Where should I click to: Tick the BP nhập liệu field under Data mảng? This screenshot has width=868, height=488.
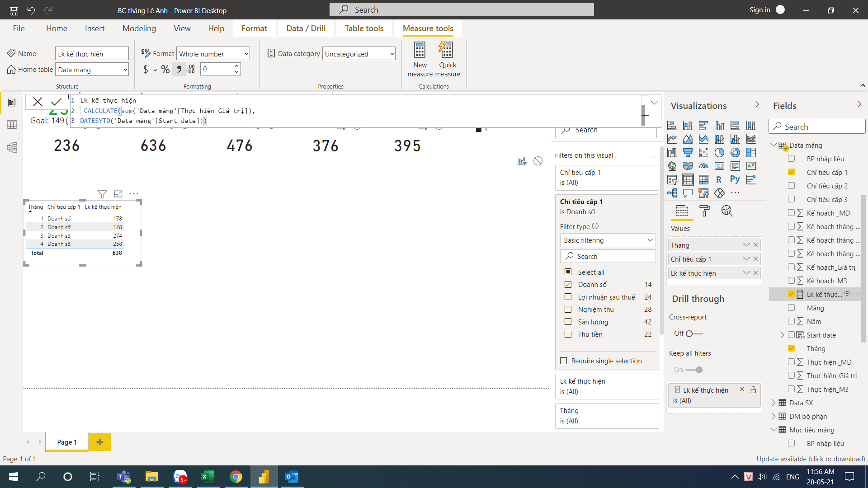(x=791, y=159)
